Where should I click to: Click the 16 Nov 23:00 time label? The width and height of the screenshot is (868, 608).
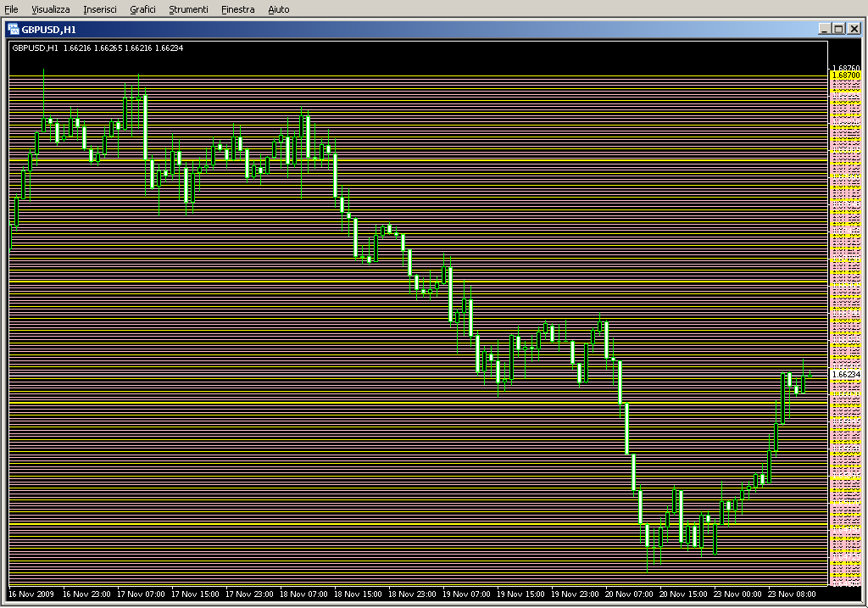[x=86, y=594]
